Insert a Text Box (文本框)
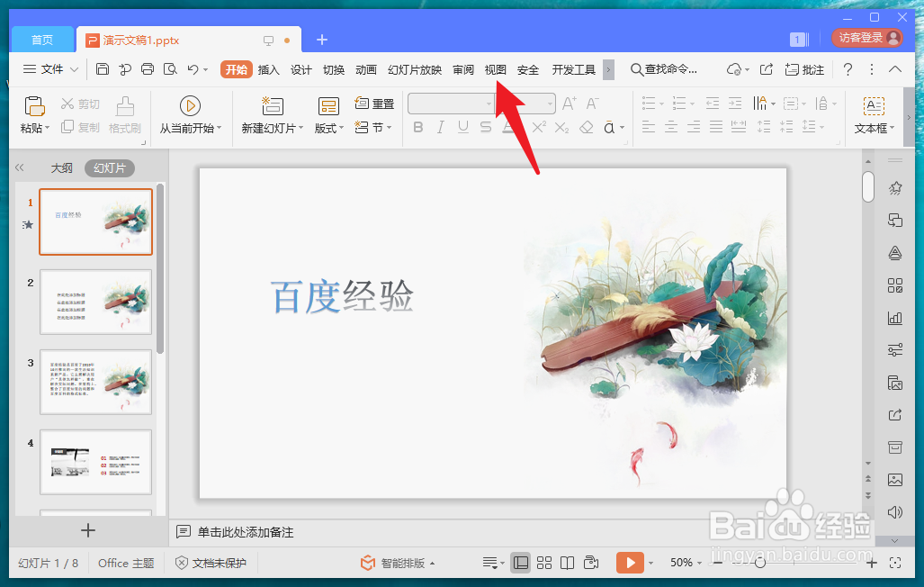 tap(874, 115)
